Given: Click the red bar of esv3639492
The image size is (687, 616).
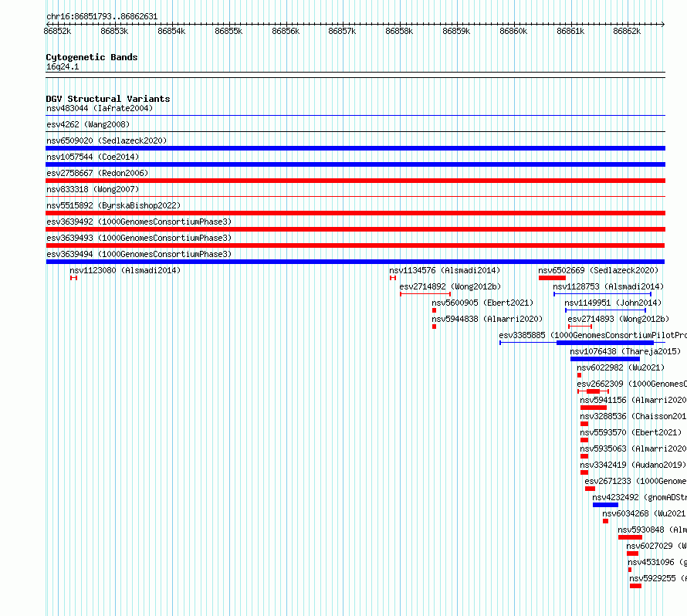Looking at the screenshot, I should (355, 229).
